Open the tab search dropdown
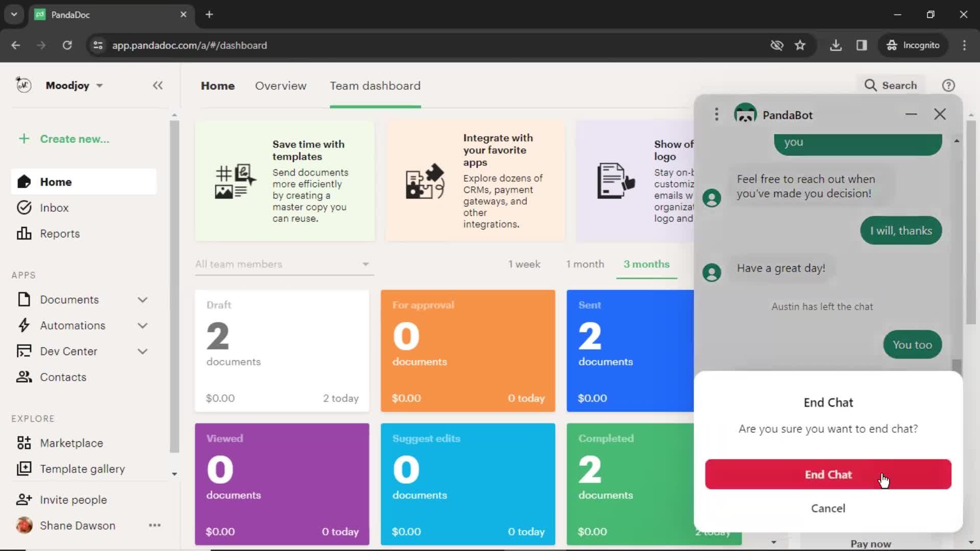Screen dimensions: 980x551 point(14,14)
